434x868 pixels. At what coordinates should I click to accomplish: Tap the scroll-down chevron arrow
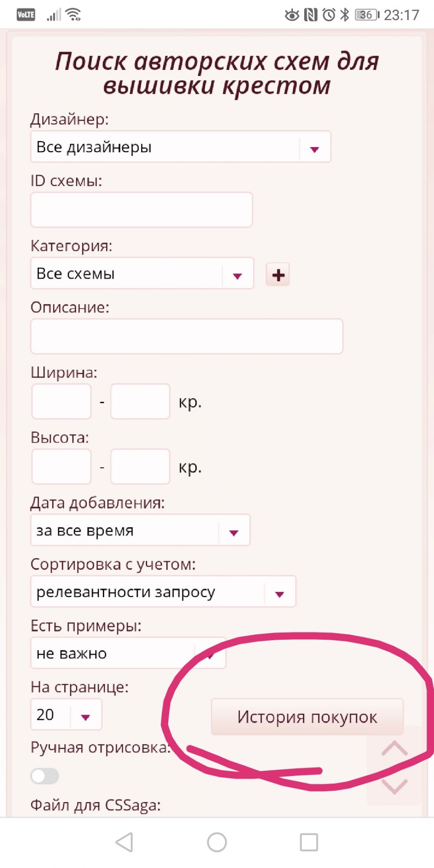click(x=394, y=786)
